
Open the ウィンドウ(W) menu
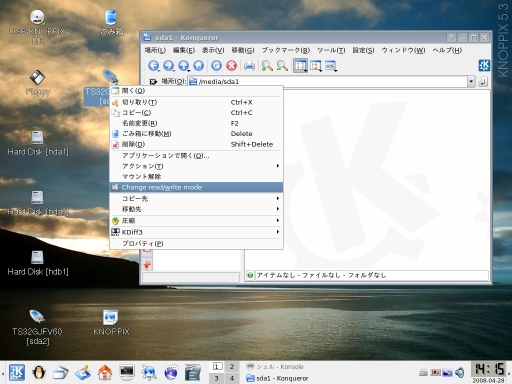point(403,50)
